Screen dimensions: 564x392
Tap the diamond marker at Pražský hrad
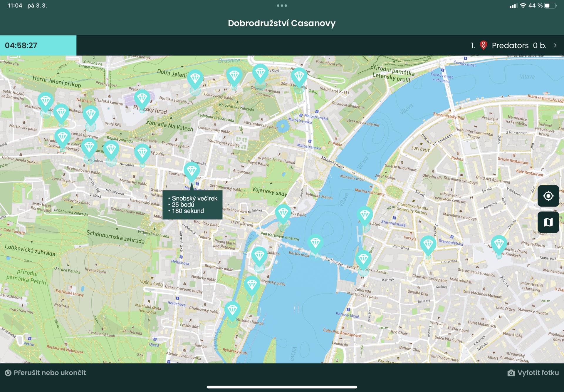pyautogui.click(x=142, y=99)
